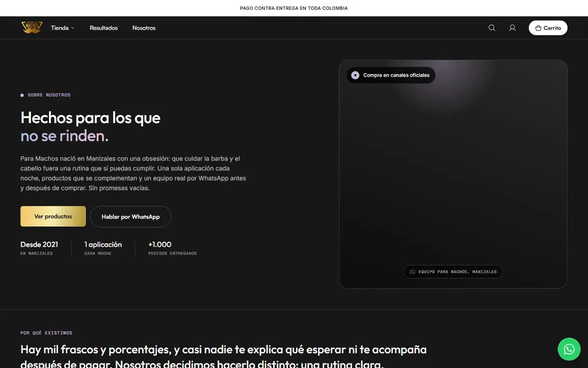Click the Ver productos button

click(x=53, y=216)
